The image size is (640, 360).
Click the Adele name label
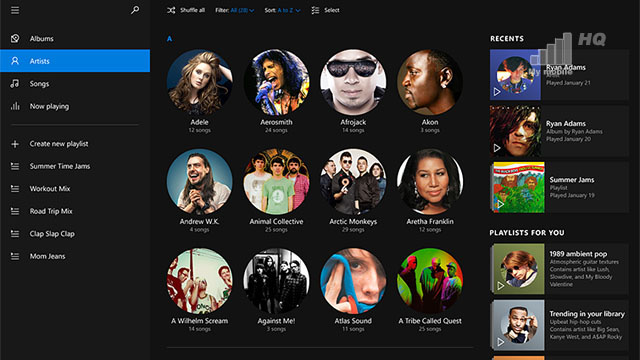[x=200, y=122]
